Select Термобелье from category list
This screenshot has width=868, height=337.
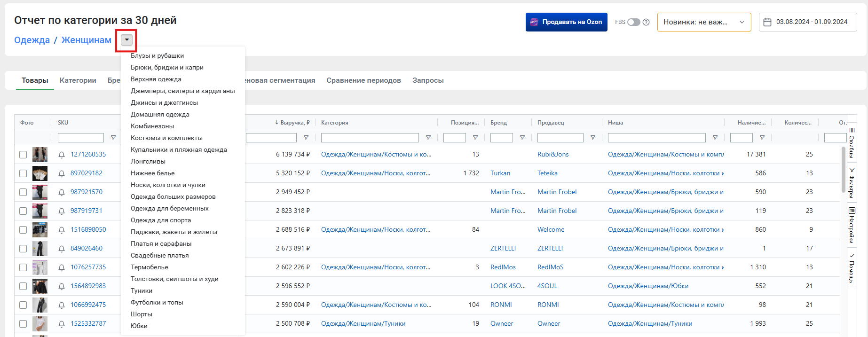point(150,267)
